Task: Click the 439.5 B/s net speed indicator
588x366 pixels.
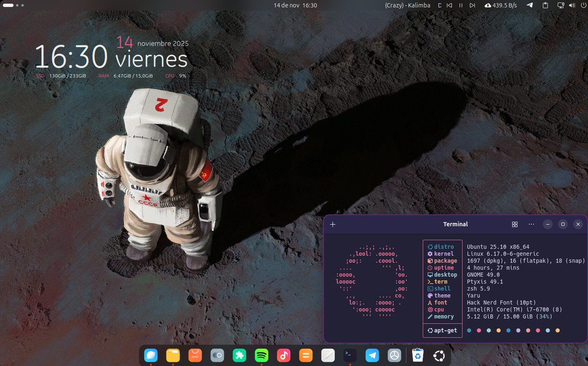Action: (x=502, y=5)
